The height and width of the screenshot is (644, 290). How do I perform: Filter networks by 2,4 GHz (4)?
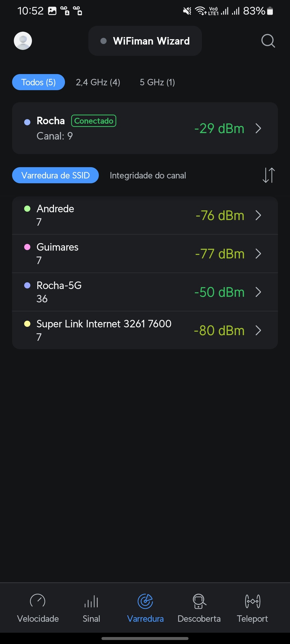[98, 82]
